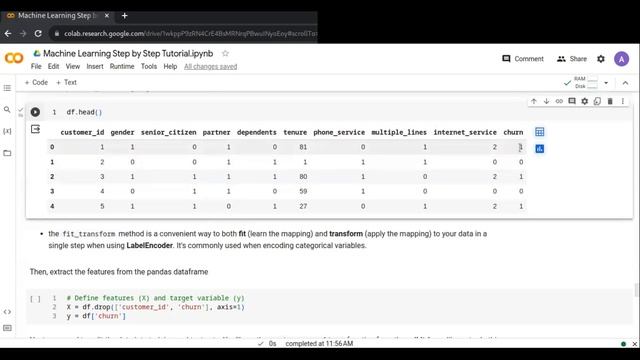Add a new Code cell
The image size is (640, 360).
[36, 82]
